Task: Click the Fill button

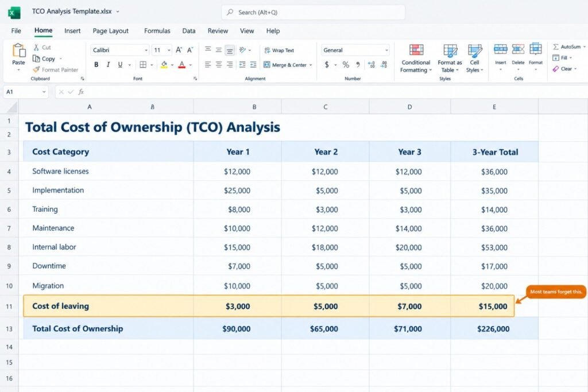Action: click(560, 58)
